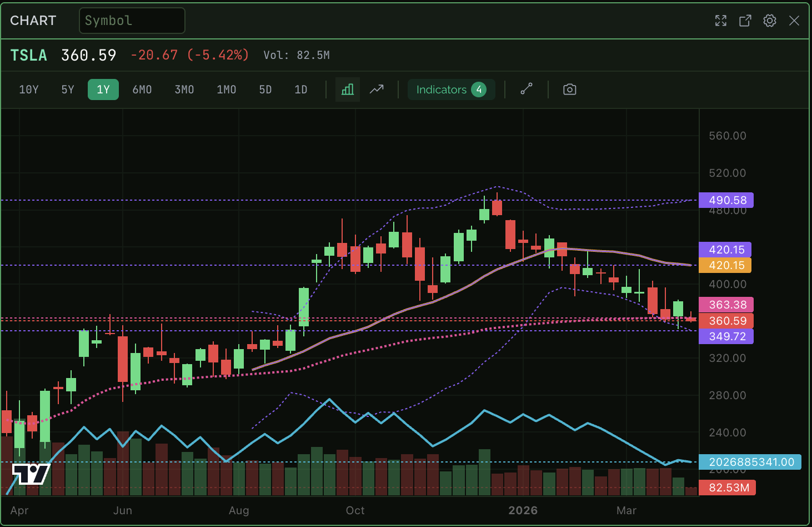Open the Indicators panel
This screenshot has width=812, height=527.
[451, 90]
